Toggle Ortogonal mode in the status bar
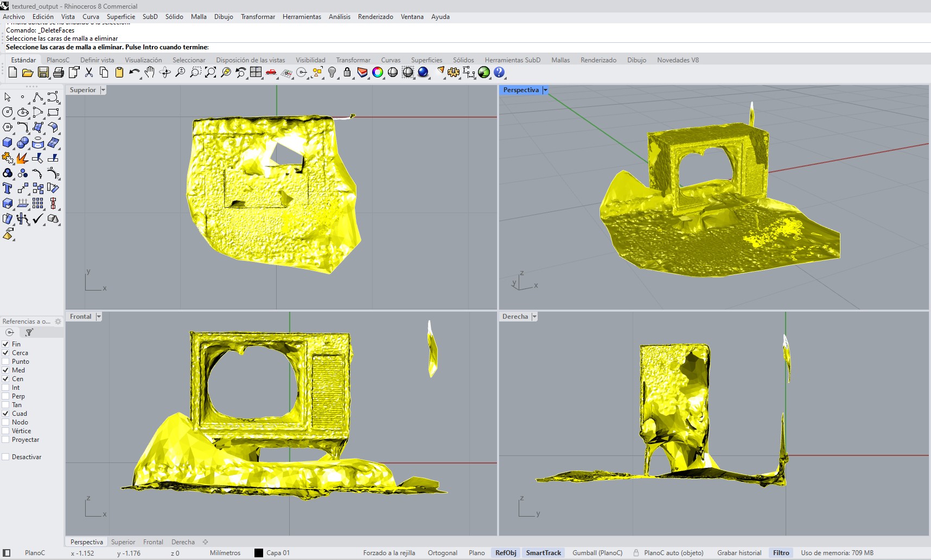This screenshot has height=560, width=931. pyautogui.click(x=442, y=552)
